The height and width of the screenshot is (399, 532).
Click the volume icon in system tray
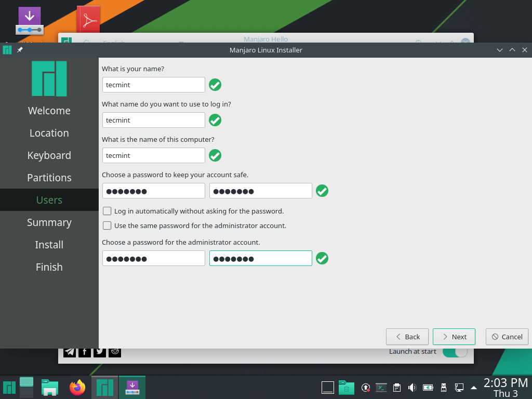pos(412,387)
